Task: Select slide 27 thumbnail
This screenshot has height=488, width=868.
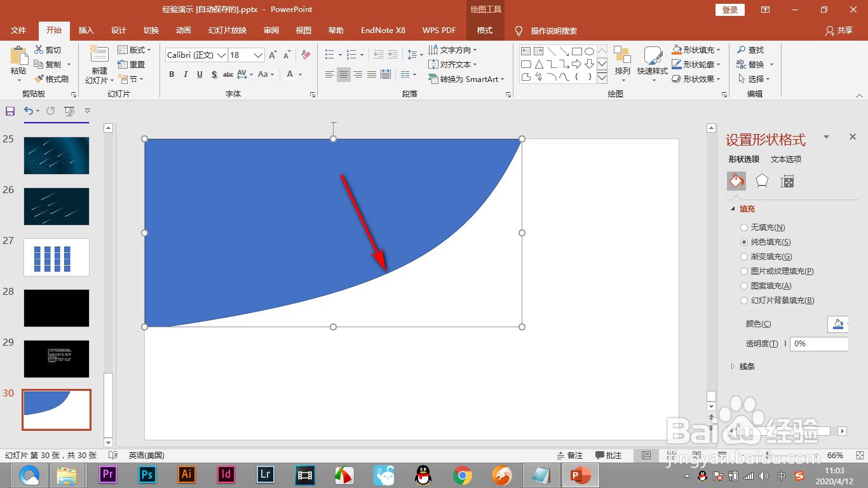Action: (x=57, y=257)
